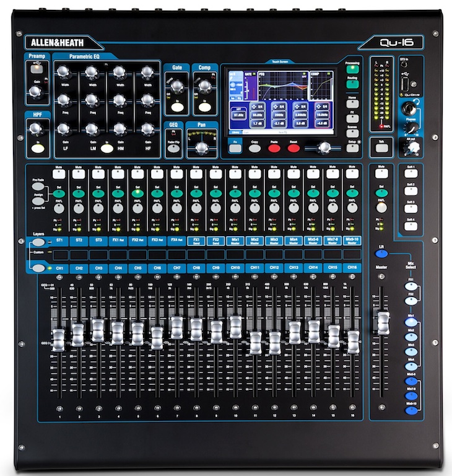The width and height of the screenshot is (452, 476).
Task: Solo channel CH8 using its PAFL key
Action: (196, 208)
